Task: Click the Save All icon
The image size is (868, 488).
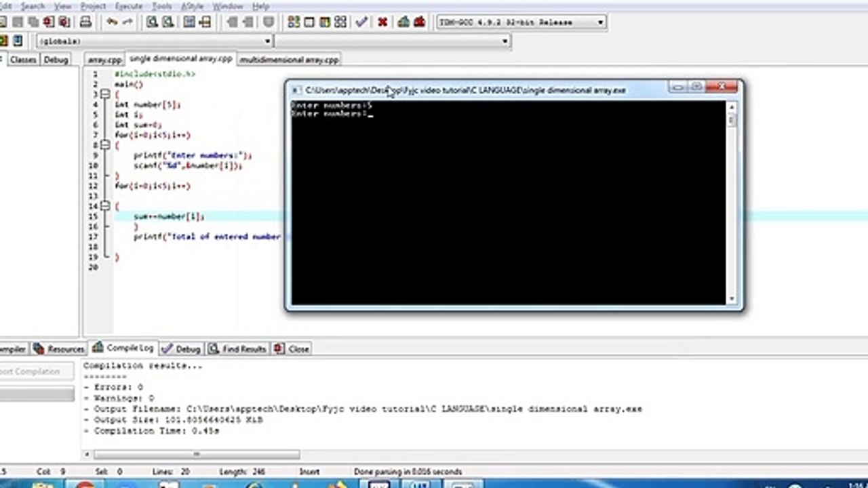Action: click(x=33, y=22)
